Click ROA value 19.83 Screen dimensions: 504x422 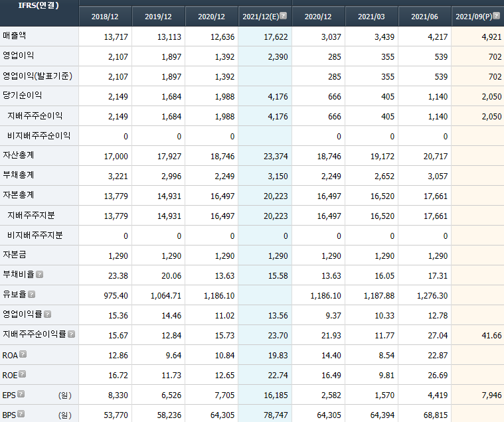coord(278,356)
